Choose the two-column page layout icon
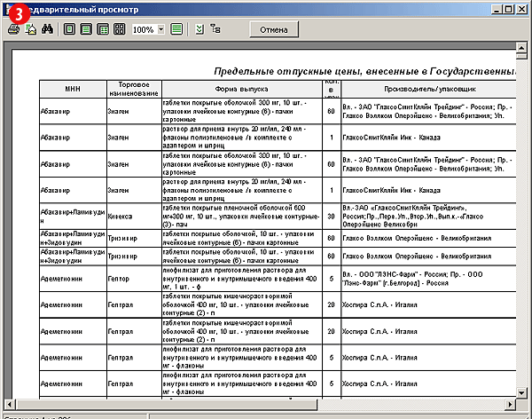This screenshot has width=532, height=419. 103,29
